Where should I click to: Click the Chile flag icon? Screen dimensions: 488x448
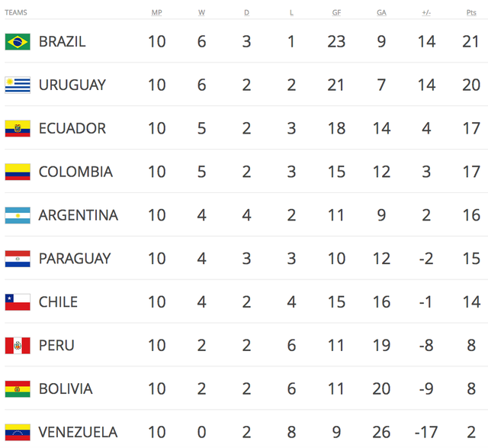point(18,301)
